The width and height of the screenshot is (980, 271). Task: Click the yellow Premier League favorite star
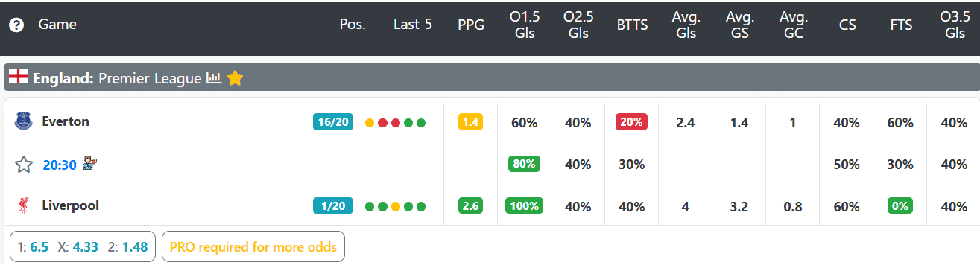click(235, 77)
